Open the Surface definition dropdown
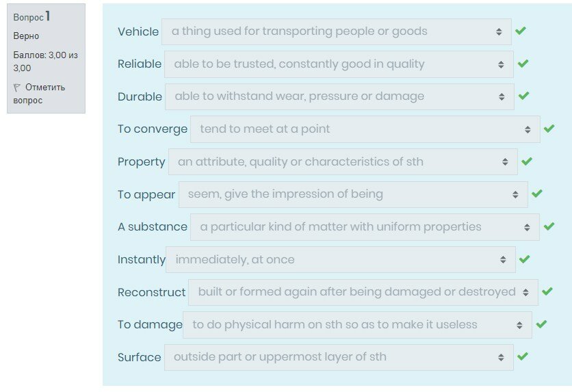 339,357
